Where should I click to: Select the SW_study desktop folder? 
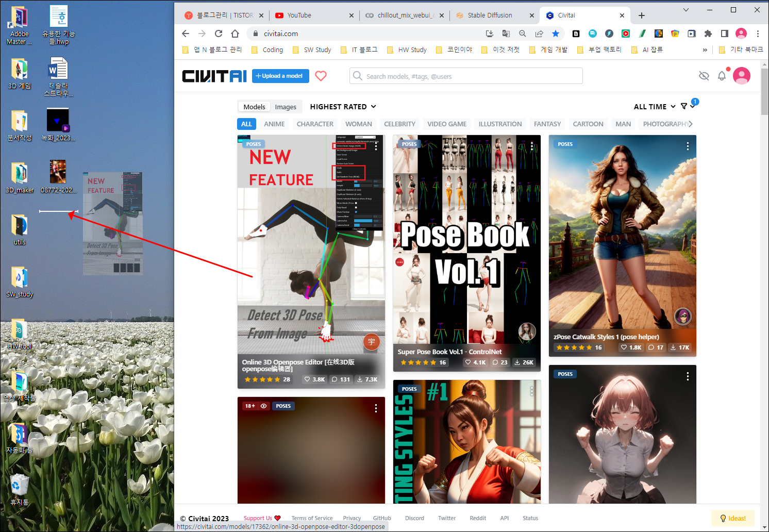pyautogui.click(x=19, y=282)
